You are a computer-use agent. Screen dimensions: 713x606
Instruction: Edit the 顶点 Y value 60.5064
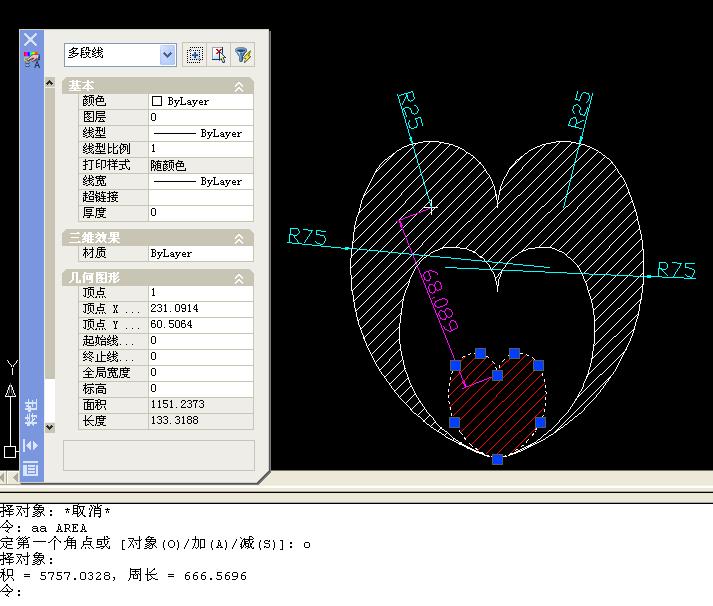click(x=201, y=324)
